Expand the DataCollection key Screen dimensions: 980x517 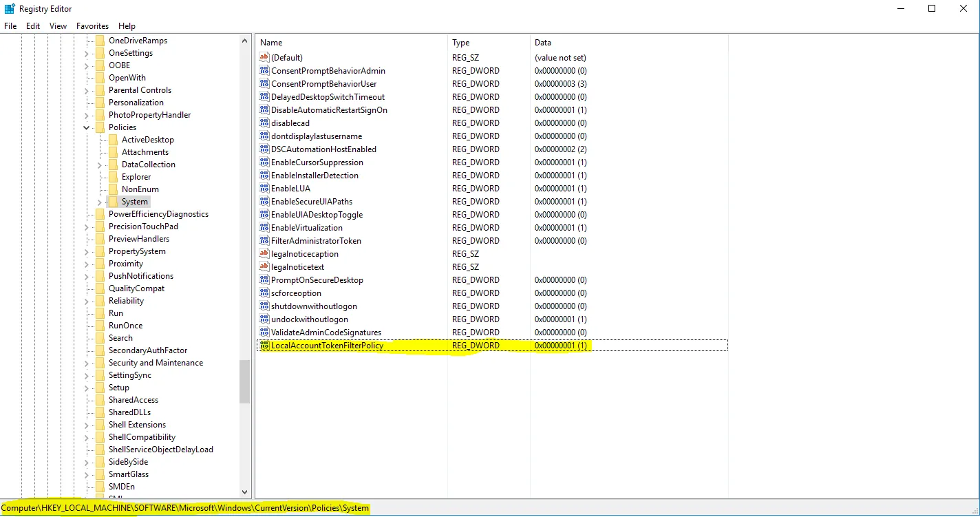(100, 165)
